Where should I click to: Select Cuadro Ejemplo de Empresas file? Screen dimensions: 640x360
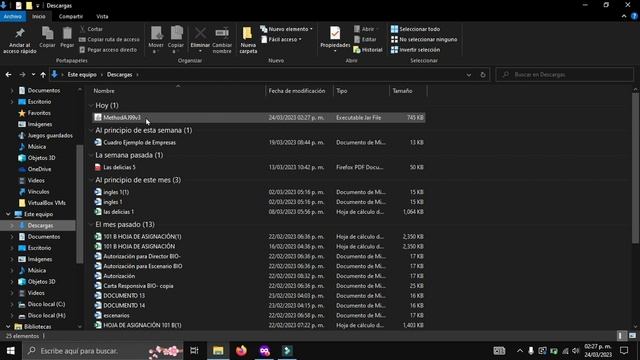(259, 142)
